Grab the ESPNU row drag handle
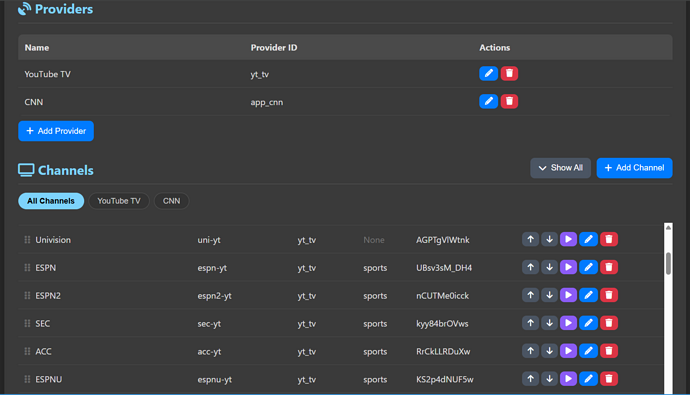 point(27,379)
